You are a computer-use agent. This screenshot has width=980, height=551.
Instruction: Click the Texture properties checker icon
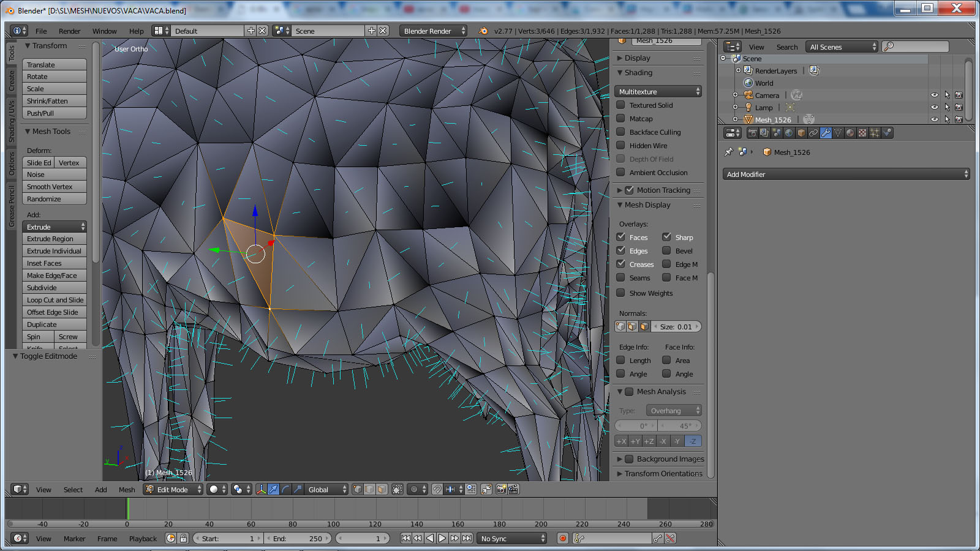coord(862,133)
